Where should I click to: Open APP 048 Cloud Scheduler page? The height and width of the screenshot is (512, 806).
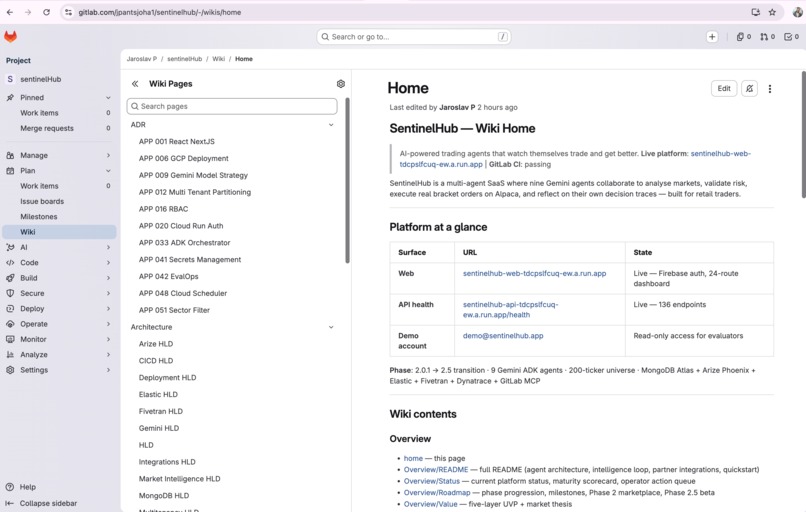point(183,293)
